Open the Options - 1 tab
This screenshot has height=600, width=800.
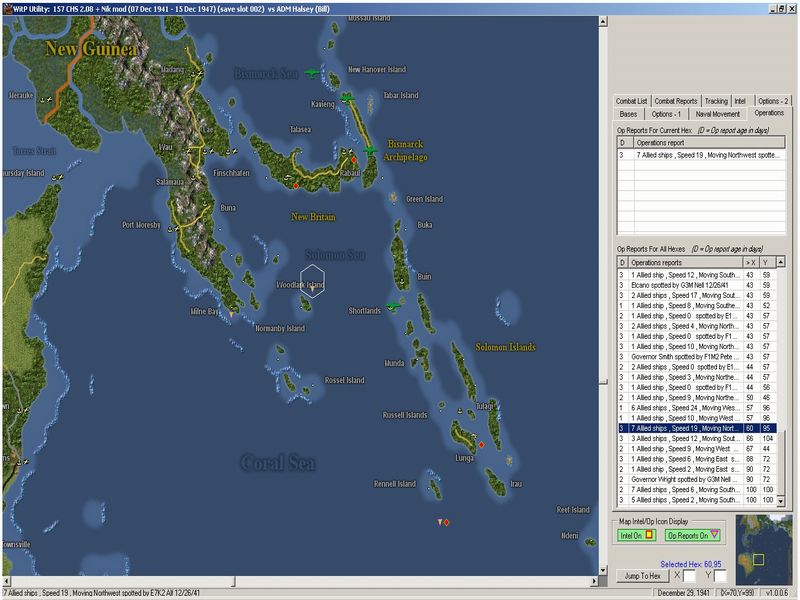click(666, 114)
